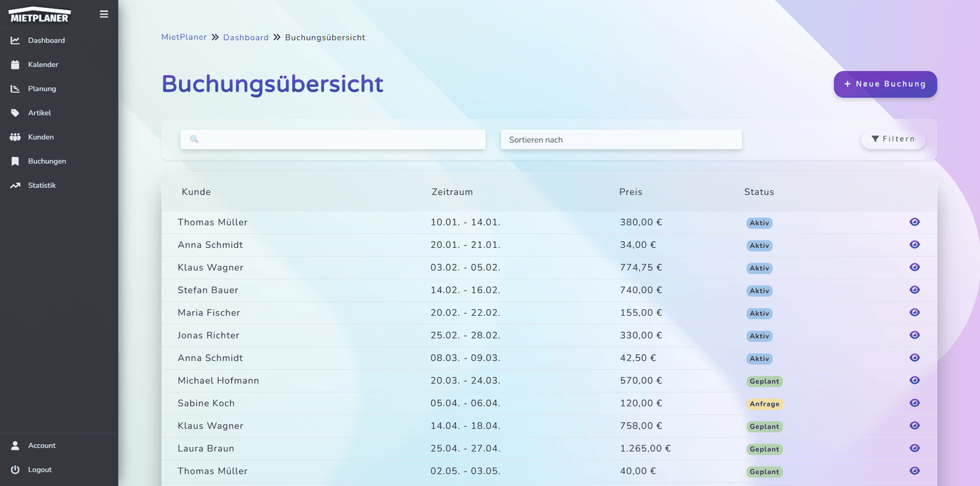Image resolution: width=980 pixels, height=486 pixels.
Task: Click customer name Sabine Koch
Action: click(x=206, y=403)
